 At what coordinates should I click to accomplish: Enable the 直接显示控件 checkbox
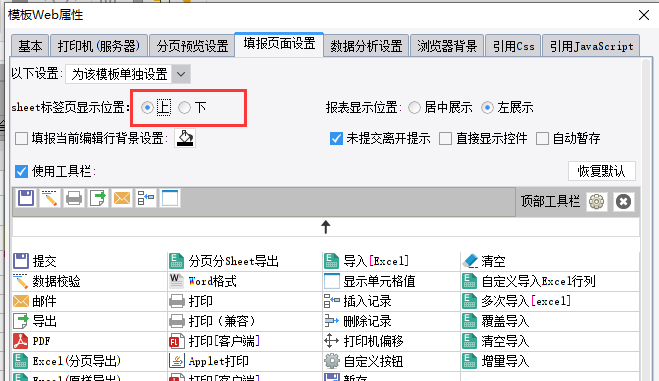[x=445, y=138]
